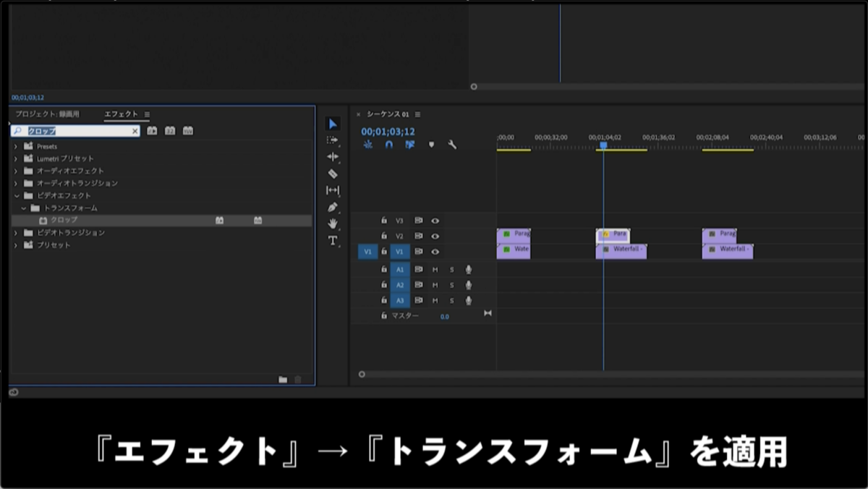Screen dimensions: 868x489
Task: Select the Type tool in the timeline toolbar
Action: [333, 240]
